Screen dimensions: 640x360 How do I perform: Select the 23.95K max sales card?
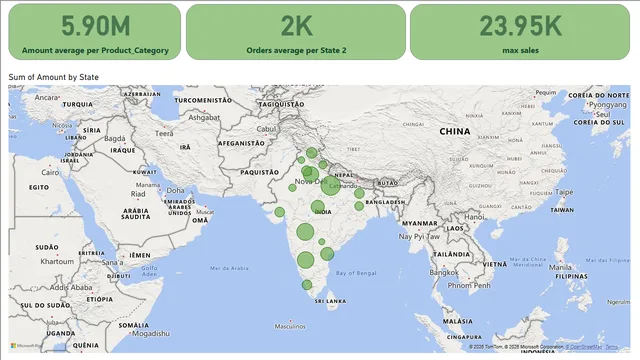520,32
